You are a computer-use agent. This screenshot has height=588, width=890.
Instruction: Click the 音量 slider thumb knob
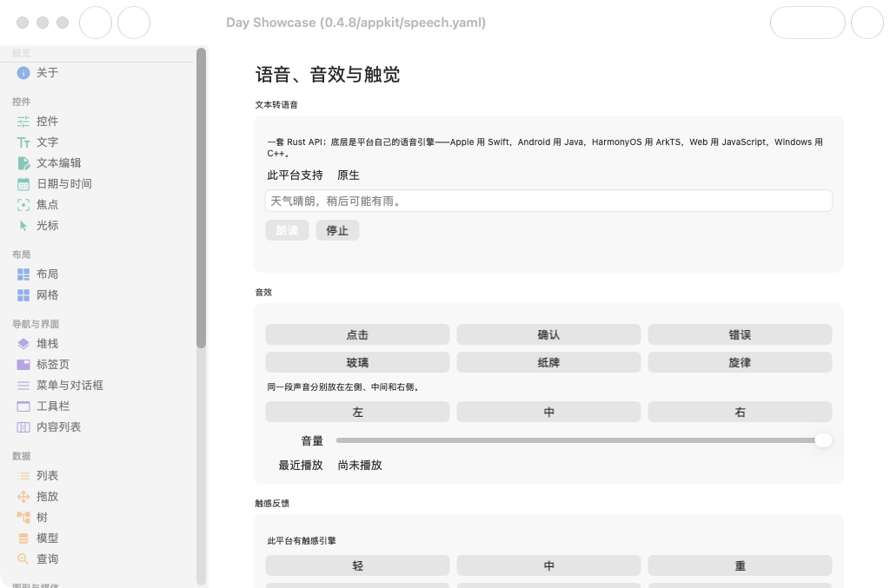(824, 440)
